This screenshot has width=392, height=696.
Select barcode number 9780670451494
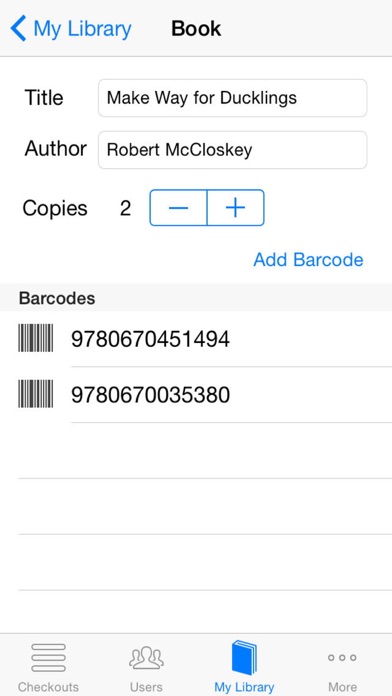(x=150, y=340)
